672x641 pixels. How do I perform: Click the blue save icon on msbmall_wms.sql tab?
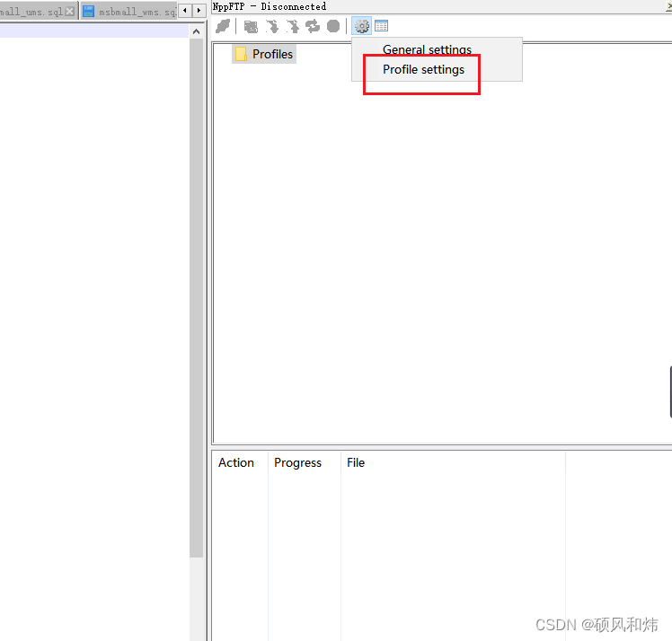coord(88,12)
